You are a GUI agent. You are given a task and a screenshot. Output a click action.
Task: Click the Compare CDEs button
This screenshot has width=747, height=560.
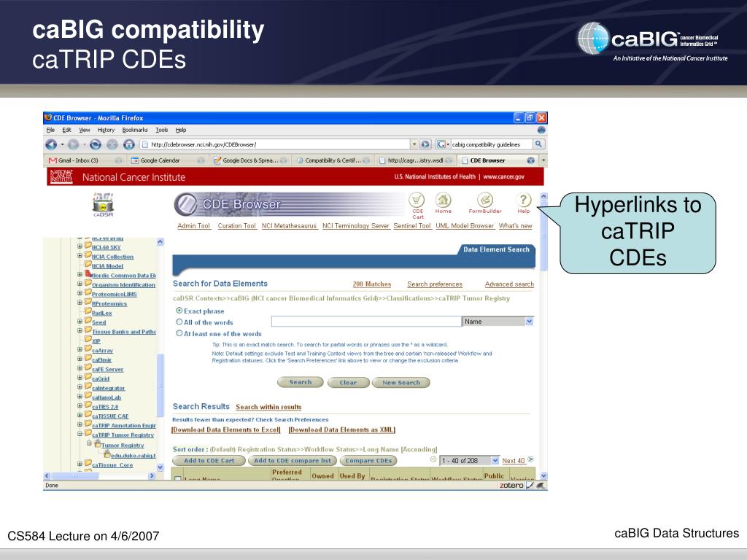click(368, 461)
